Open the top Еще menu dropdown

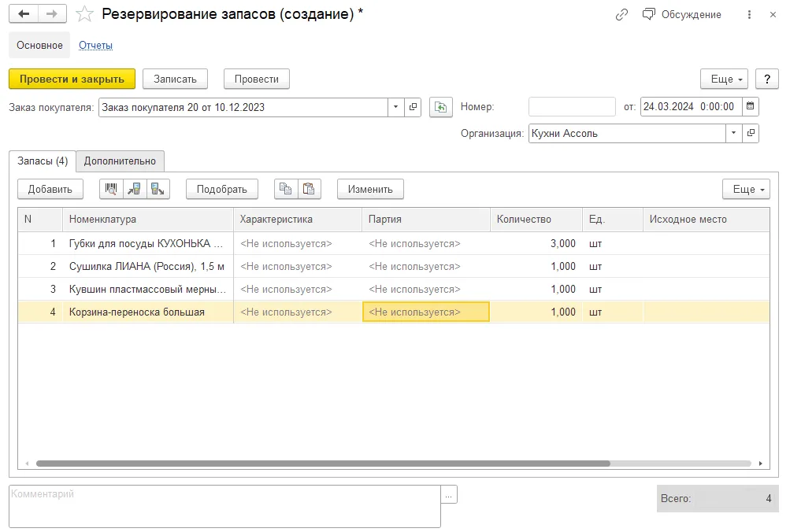[x=724, y=79]
